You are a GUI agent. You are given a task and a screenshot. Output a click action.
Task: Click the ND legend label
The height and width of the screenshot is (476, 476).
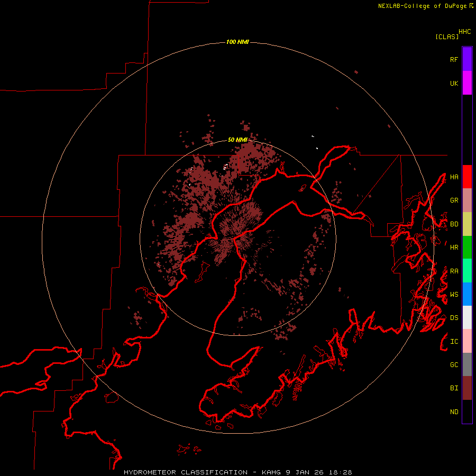tap(454, 412)
